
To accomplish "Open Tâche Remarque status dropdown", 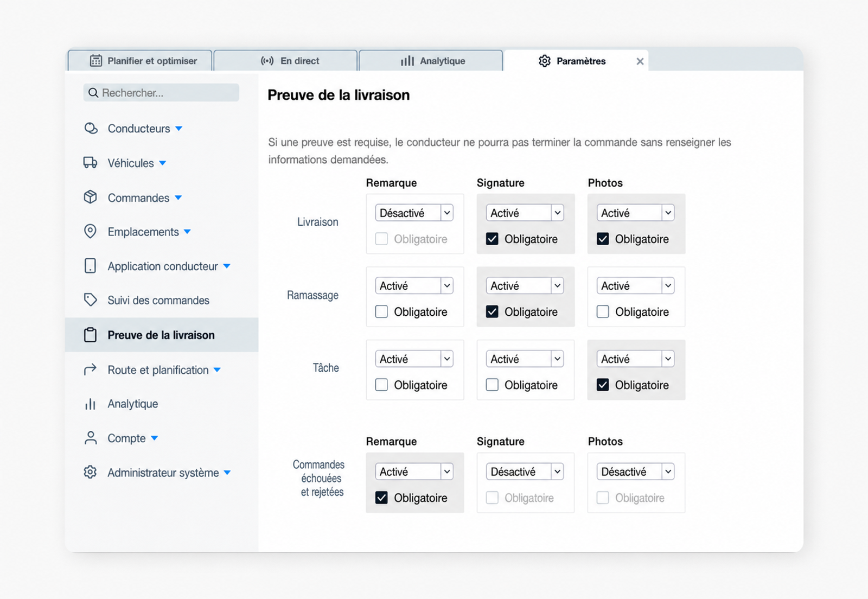I will (414, 359).
